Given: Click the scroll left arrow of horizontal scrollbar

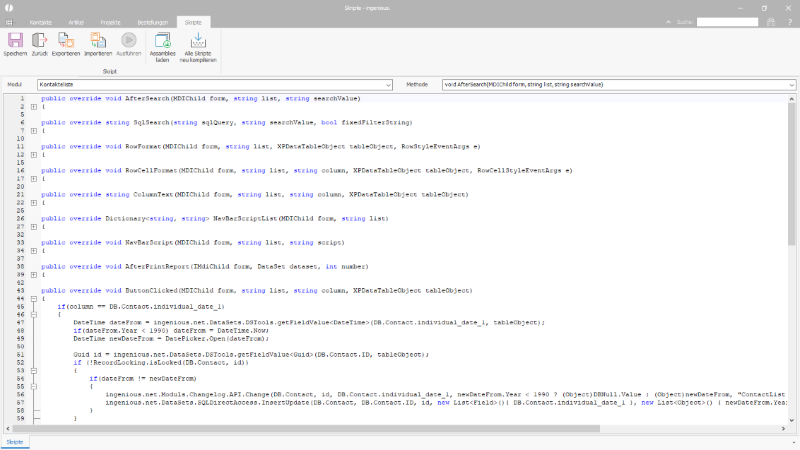Looking at the screenshot, I should (8, 429).
